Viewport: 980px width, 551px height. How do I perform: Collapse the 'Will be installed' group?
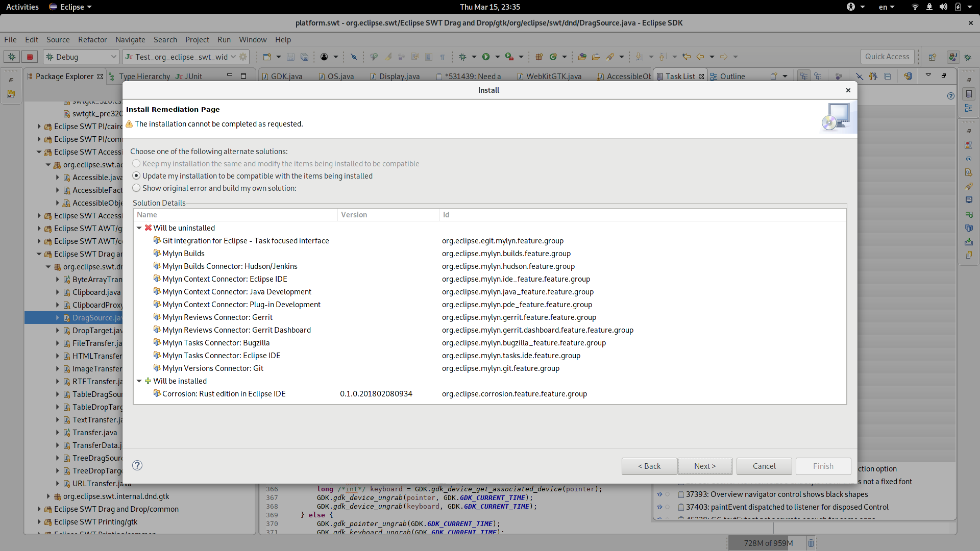point(139,381)
